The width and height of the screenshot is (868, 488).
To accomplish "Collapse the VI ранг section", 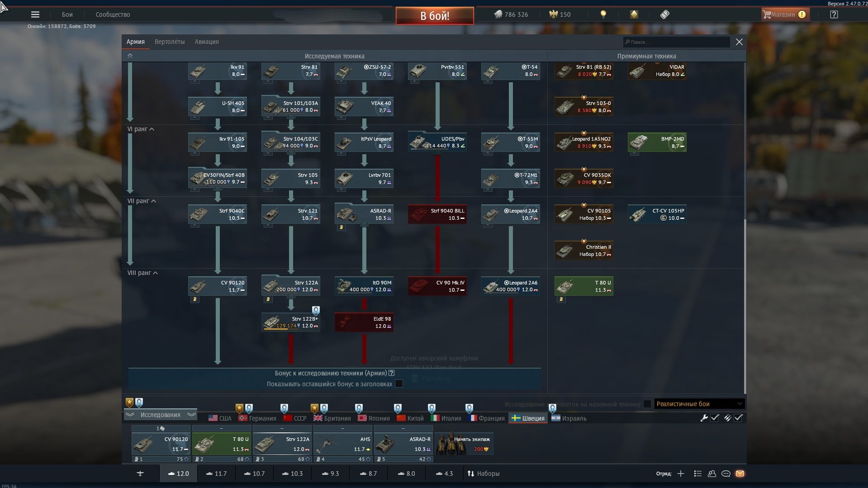I will (141, 129).
